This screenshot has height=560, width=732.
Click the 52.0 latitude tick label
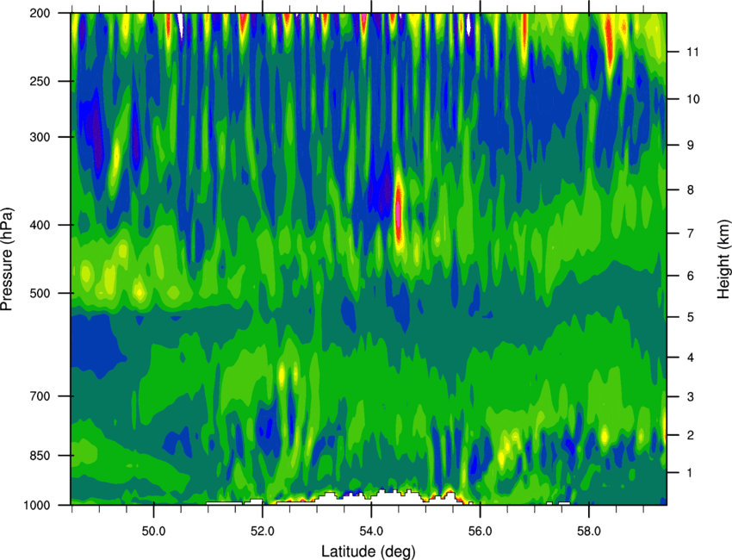(263, 531)
